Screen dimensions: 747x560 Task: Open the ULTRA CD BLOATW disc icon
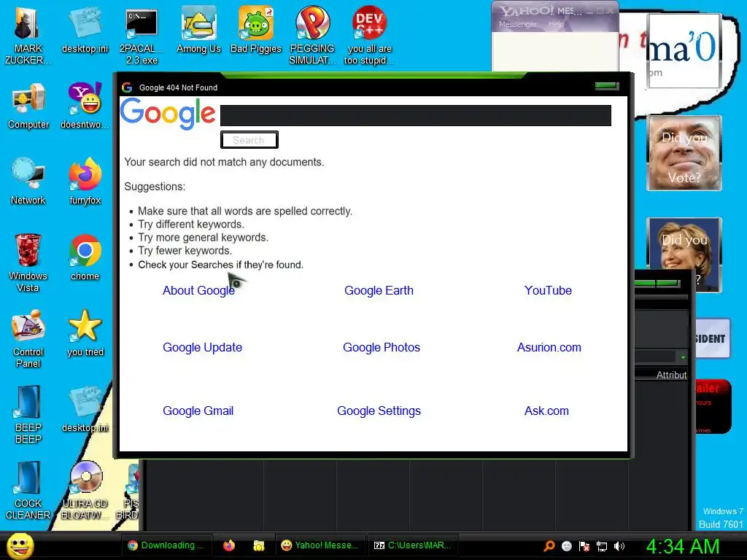tap(85, 491)
